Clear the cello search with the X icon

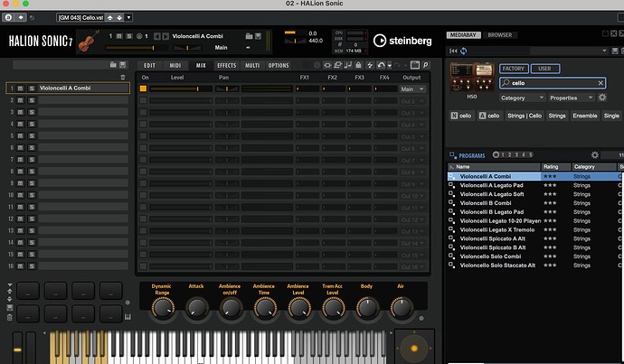pos(600,83)
